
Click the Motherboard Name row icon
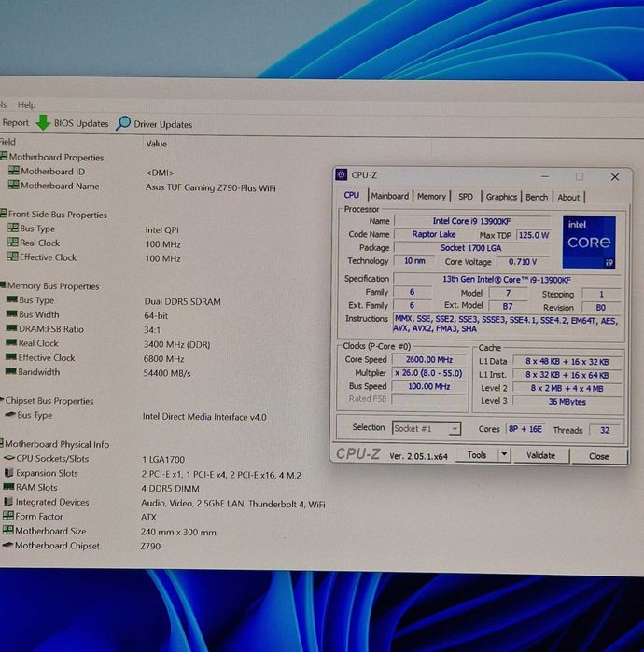pyautogui.click(x=14, y=185)
